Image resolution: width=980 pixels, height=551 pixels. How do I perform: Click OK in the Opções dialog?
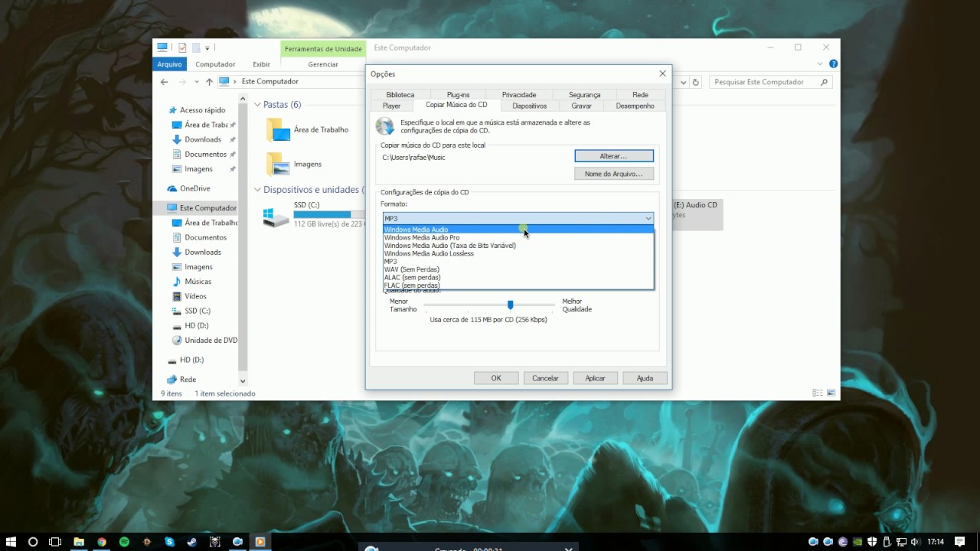click(x=496, y=378)
